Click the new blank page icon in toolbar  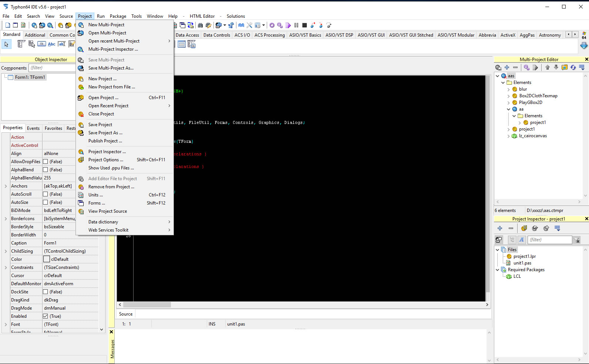click(7, 25)
